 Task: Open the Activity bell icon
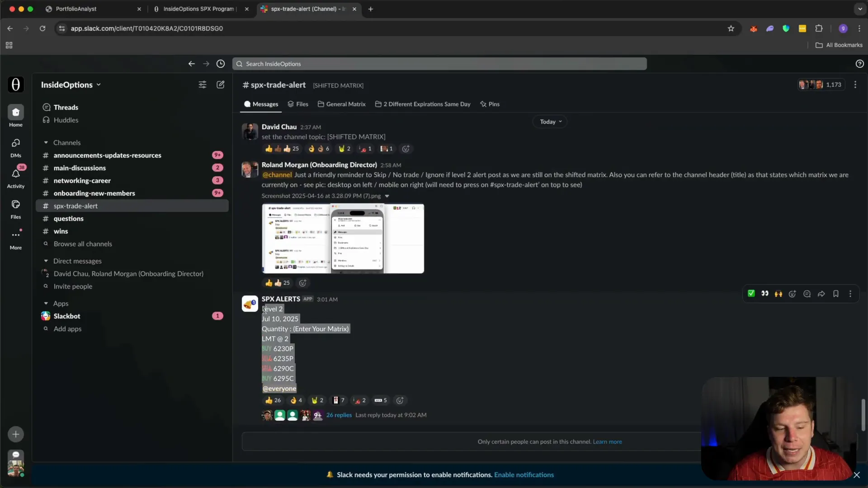pyautogui.click(x=16, y=174)
